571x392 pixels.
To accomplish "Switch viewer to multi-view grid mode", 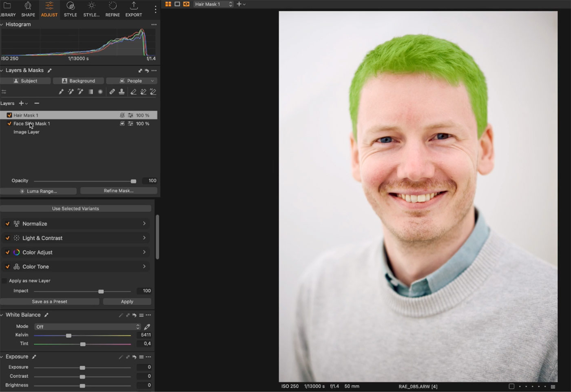I will (168, 4).
